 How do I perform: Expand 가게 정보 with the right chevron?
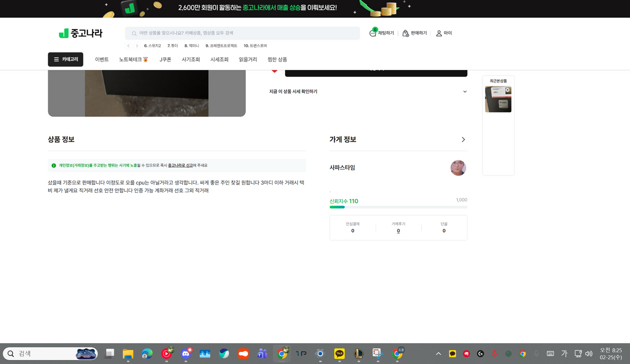[463, 140]
